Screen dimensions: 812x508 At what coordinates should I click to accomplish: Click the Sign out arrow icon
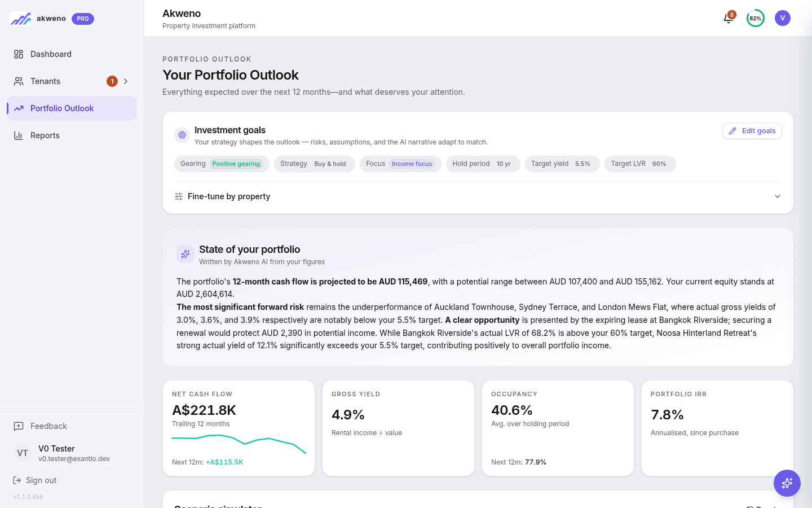click(x=17, y=480)
